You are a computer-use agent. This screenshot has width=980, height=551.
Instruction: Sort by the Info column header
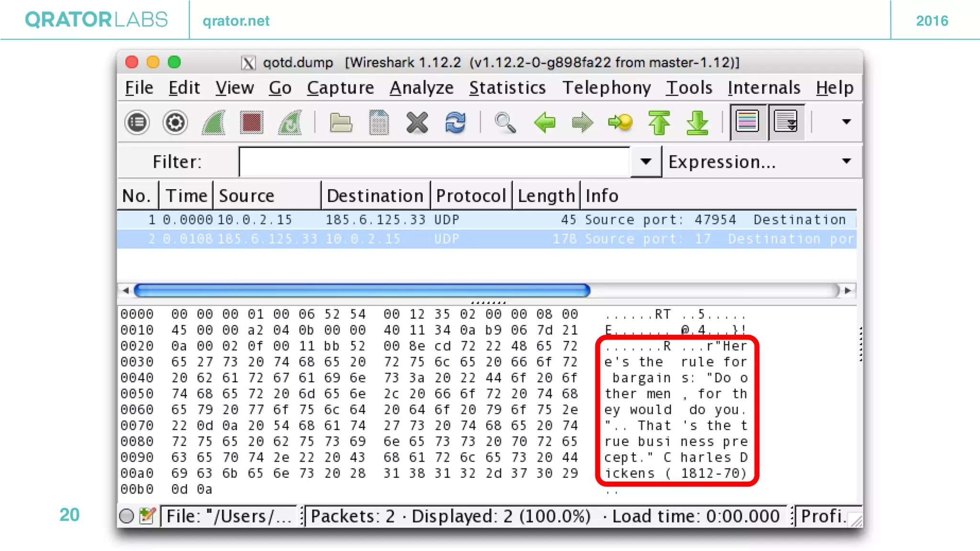point(719,196)
